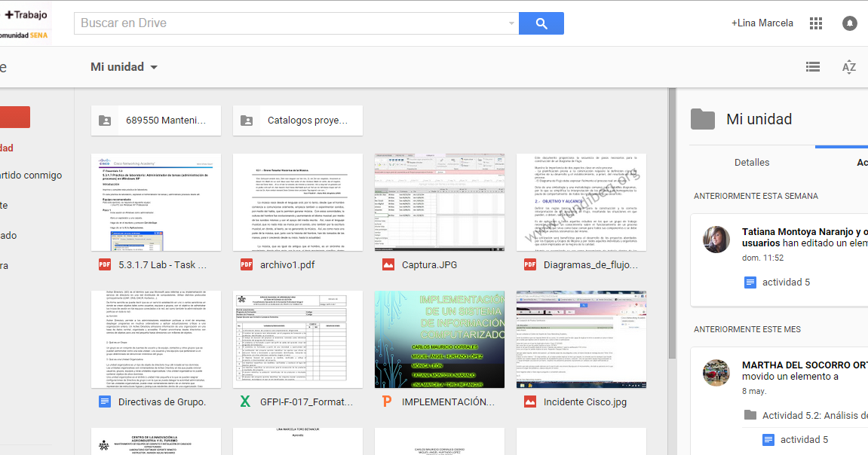The height and width of the screenshot is (455, 868).
Task: Open the 689550 Manteni... folder
Action: [156, 121]
